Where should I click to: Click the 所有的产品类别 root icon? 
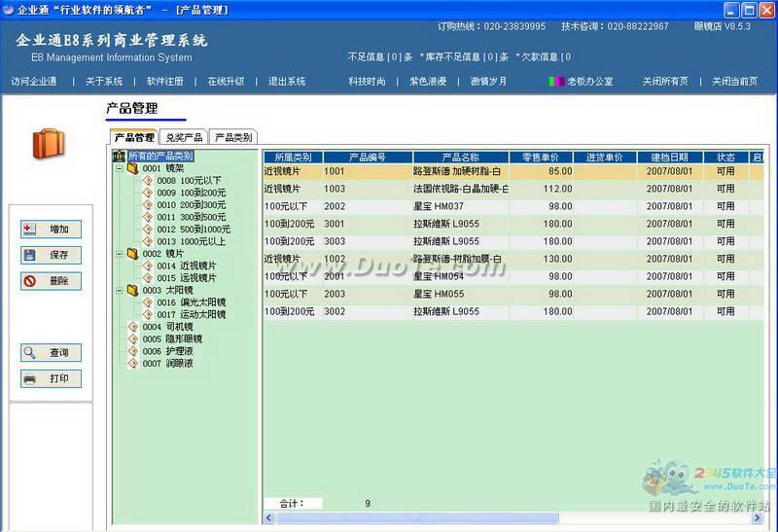(119, 156)
